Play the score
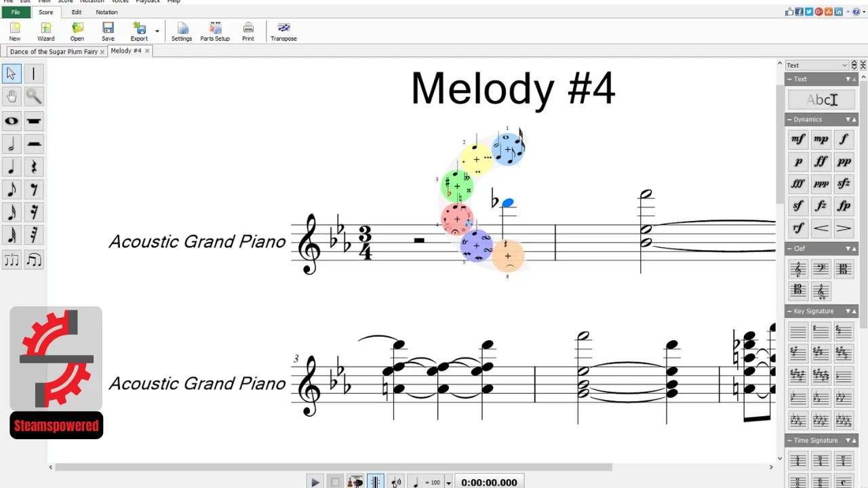 point(315,483)
